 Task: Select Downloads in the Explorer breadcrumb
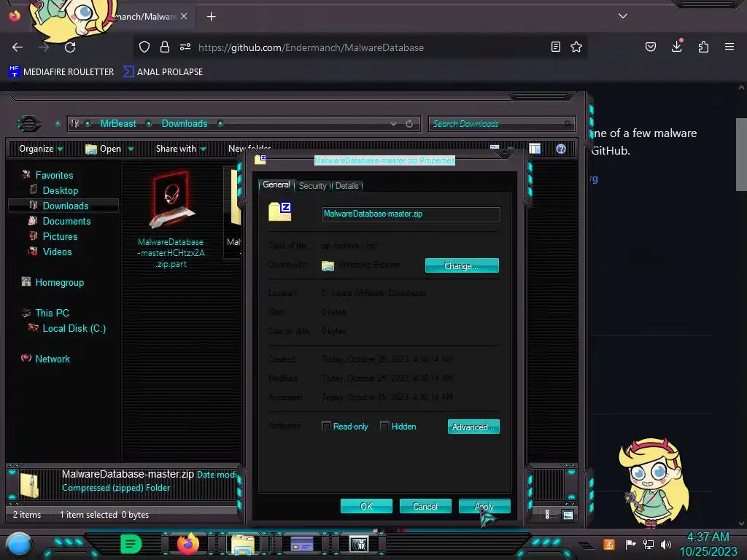185,123
